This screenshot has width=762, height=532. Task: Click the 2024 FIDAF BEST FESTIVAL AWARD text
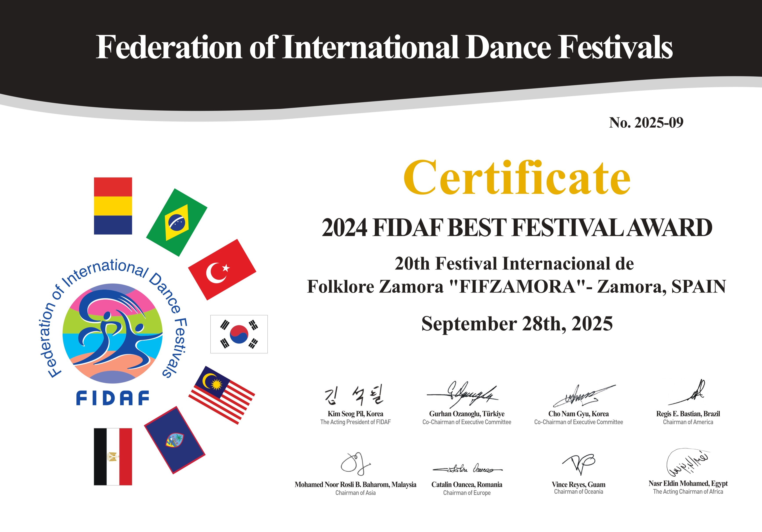[517, 228]
